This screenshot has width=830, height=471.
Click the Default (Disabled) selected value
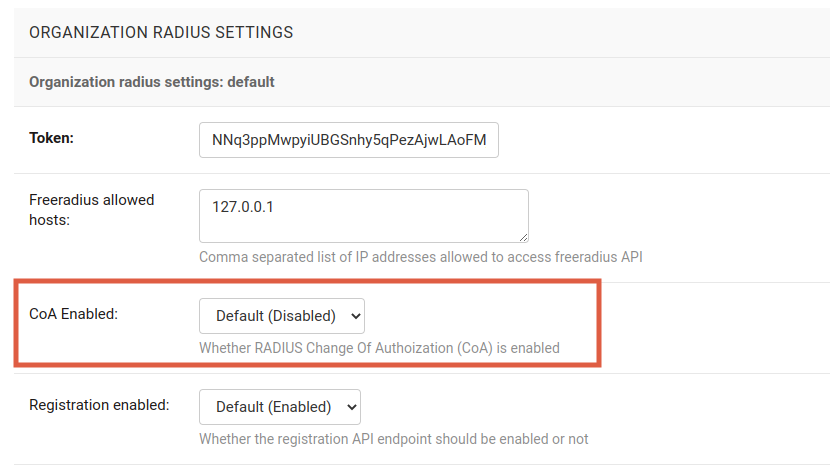(275, 316)
